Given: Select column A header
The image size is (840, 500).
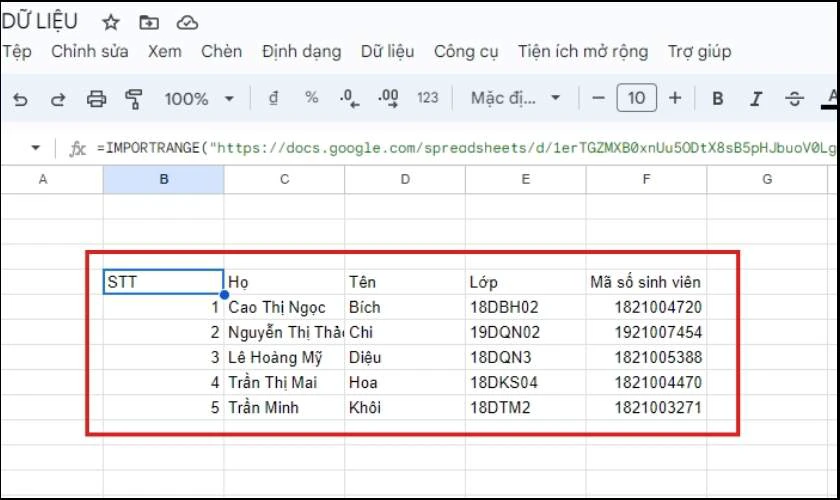Looking at the screenshot, I should 52,180.
